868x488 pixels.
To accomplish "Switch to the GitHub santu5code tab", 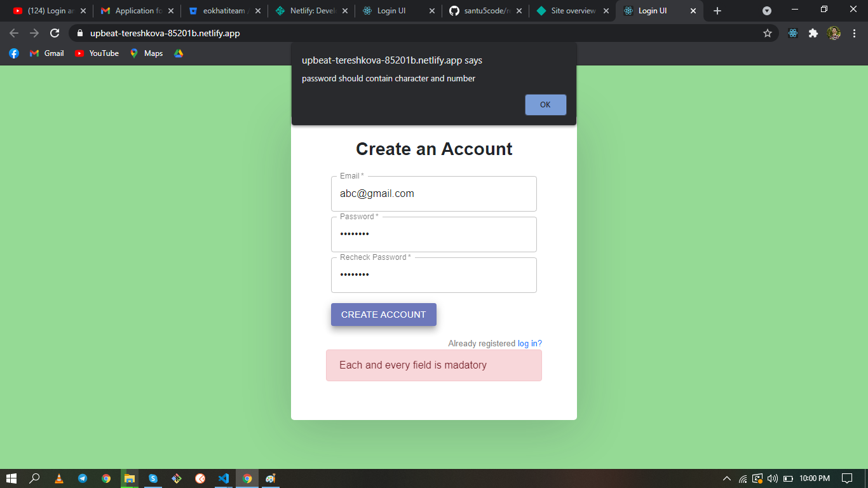I will coord(485,10).
